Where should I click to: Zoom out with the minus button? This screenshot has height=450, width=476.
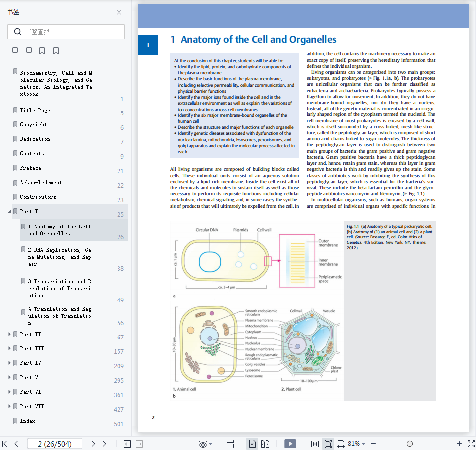coord(373,444)
